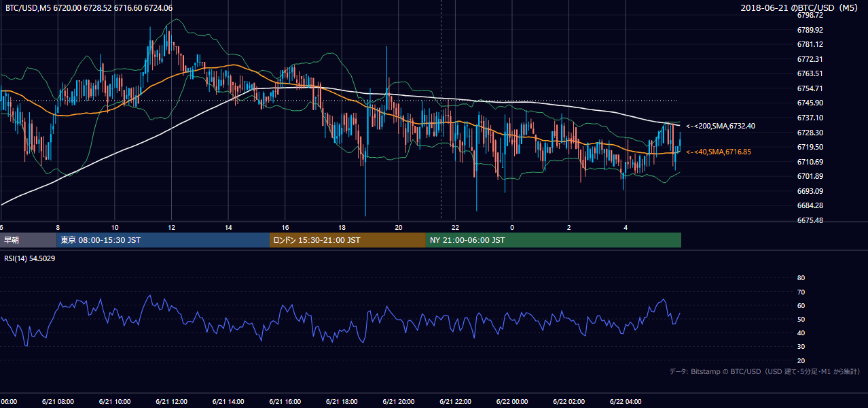The height and width of the screenshot is (408, 868).
Task: Click RSI scale value 30
Action: tap(801, 347)
